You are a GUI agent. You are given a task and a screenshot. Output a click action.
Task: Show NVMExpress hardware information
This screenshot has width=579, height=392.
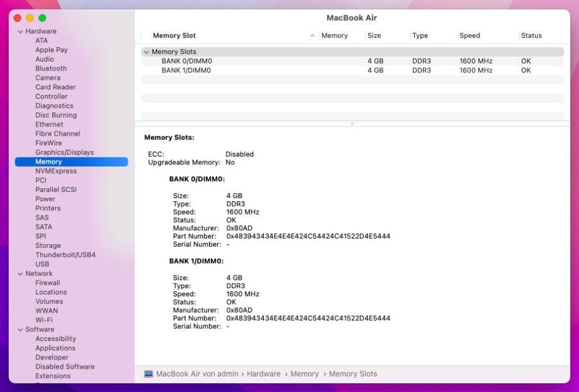click(x=56, y=171)
